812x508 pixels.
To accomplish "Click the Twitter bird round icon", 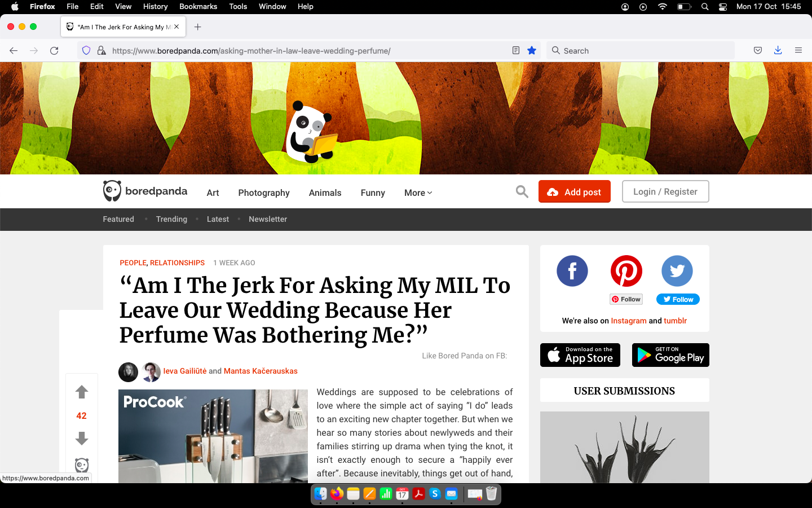I will point(677,271).
